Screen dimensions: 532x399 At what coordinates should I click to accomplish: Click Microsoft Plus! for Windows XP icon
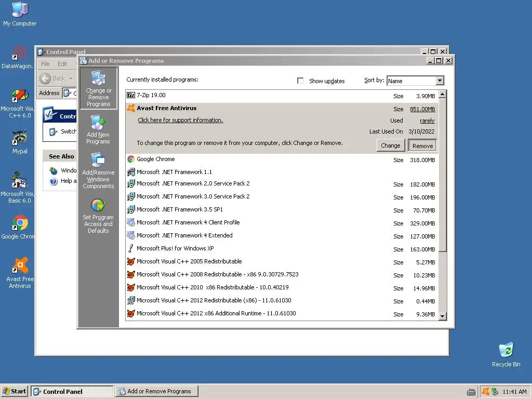[x=130, y=248]
